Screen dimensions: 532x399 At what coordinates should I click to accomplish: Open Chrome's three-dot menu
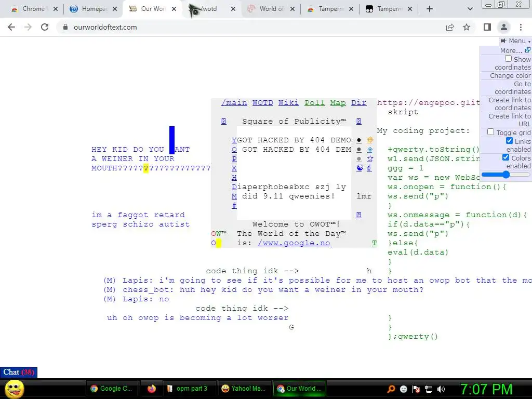(521, 27)
